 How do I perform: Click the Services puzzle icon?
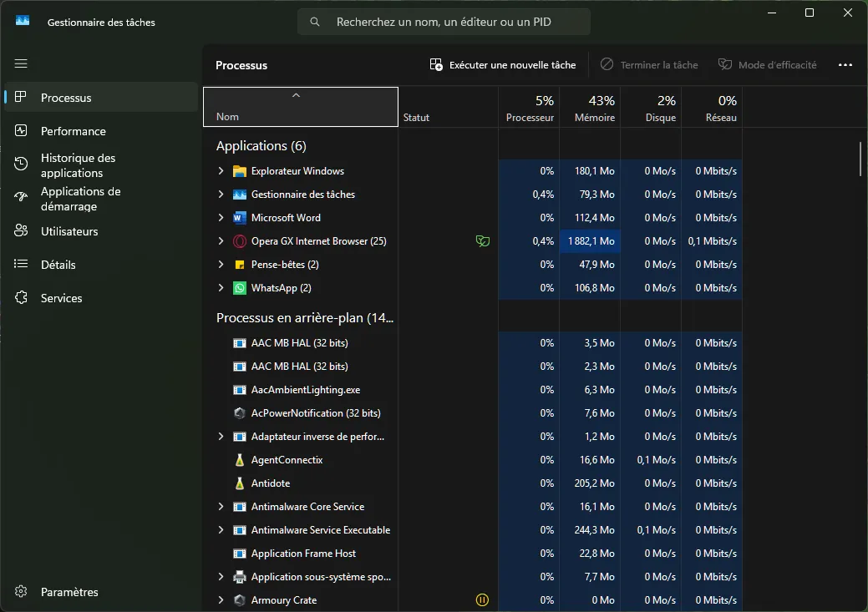pyautogui.click(x=21, y=298)
